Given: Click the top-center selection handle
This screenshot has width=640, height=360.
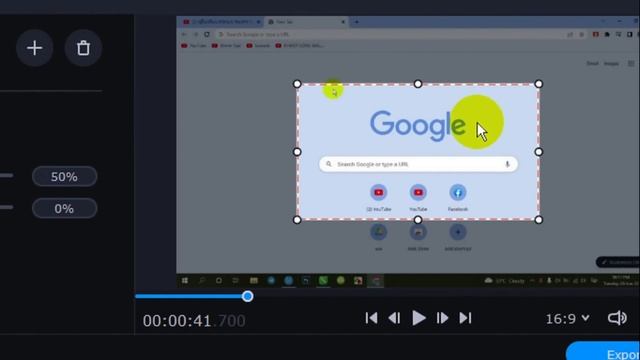Looking at the screenshot, I should click(418, 84).
